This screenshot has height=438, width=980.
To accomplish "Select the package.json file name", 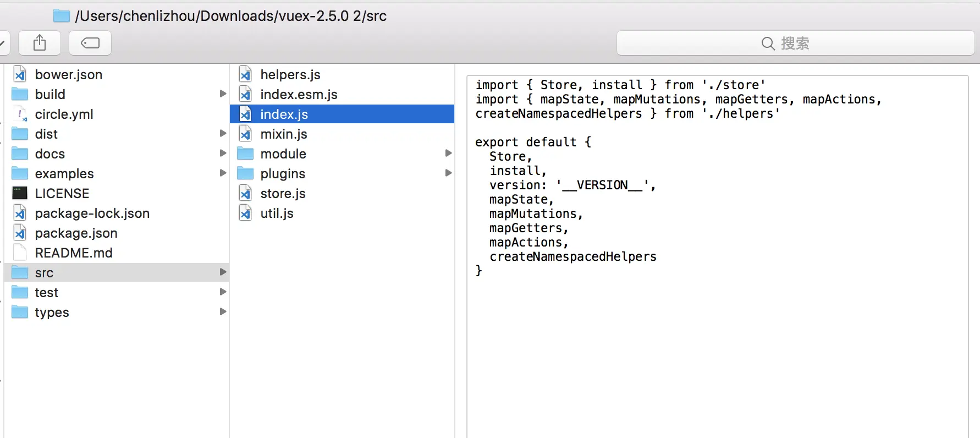I will click(76, 233).
